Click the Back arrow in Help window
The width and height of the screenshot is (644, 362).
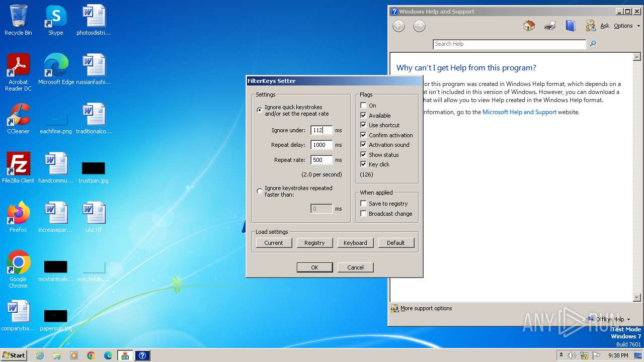click(x=398, y=26)
